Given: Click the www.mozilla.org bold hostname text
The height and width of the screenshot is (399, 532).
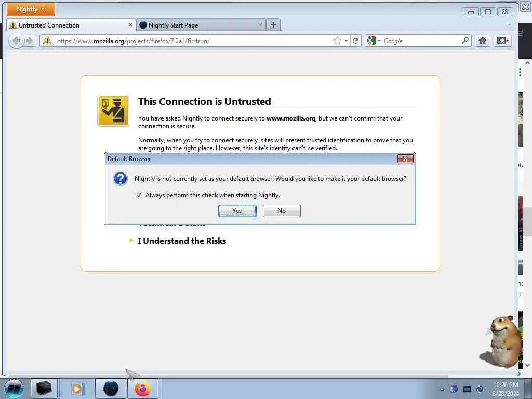Looking at the screenshot, I should click(x=291, y=118).
